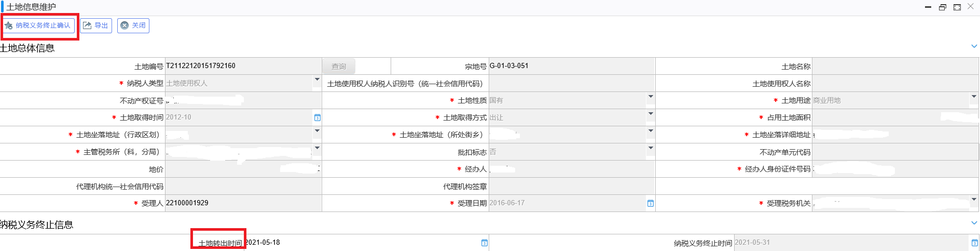Open calendar icon for 土地取得时间

pos(318,117)
